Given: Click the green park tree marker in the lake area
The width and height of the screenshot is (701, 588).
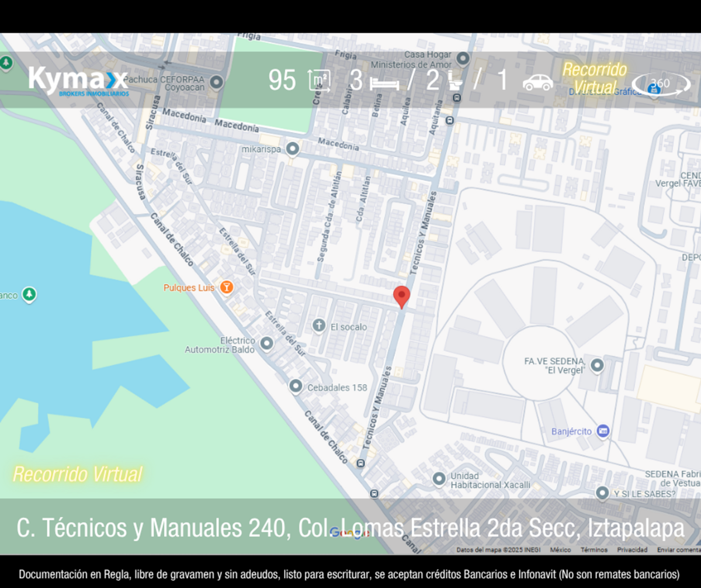Looking at the screenshot, I should pos(29,295).
